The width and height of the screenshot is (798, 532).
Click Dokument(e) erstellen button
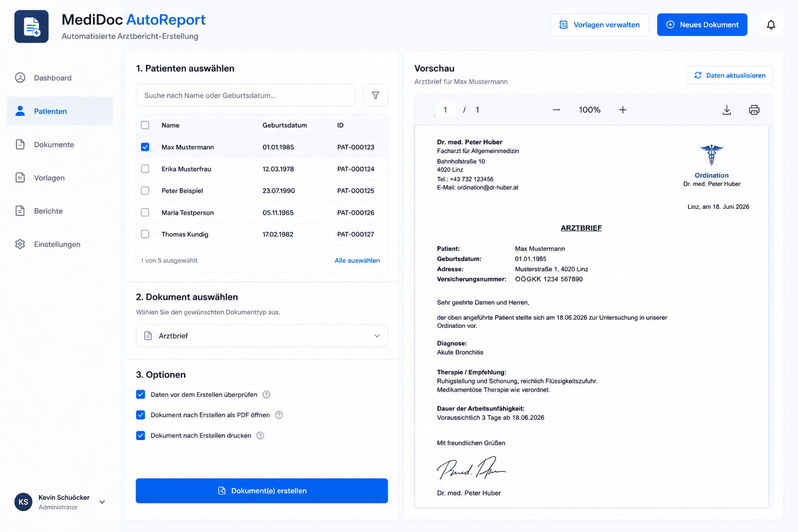click(x=262, y=490)
